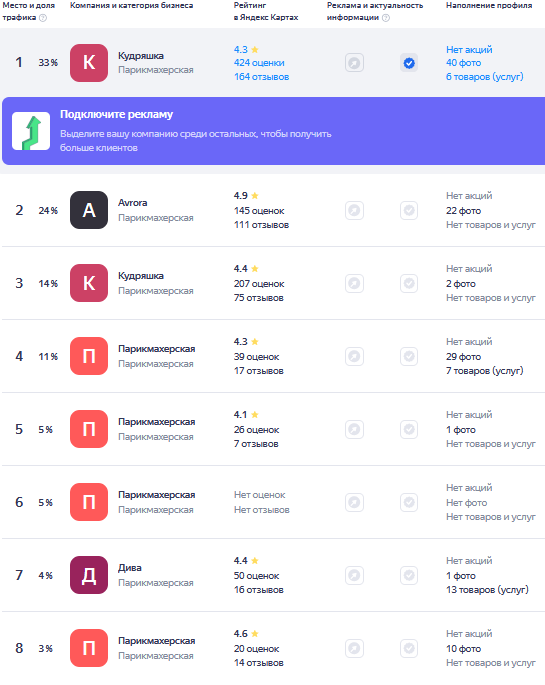Screen dimensions: 545x685
Task: Click the blue verified checkmark for Кудряшка
Action: tap(409, 63)
